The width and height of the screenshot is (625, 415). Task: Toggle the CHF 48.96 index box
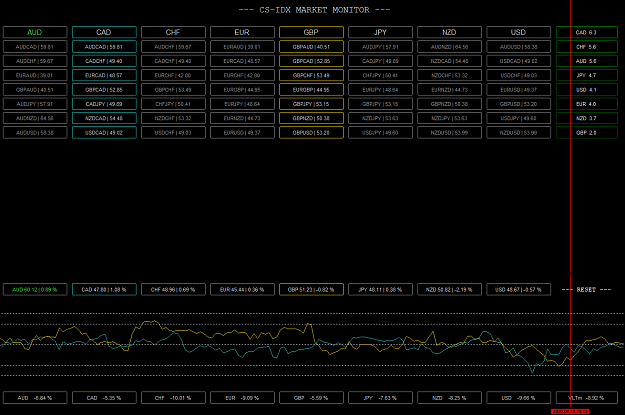(x=173, y=289)
